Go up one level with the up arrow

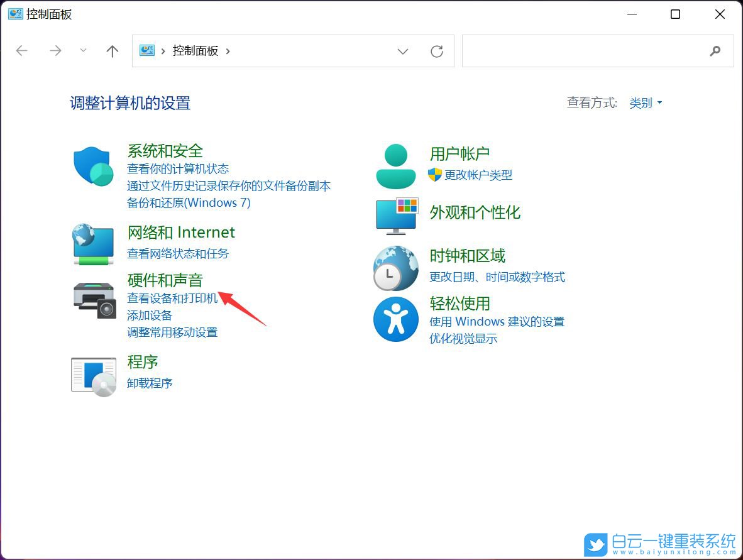point(112,51)
